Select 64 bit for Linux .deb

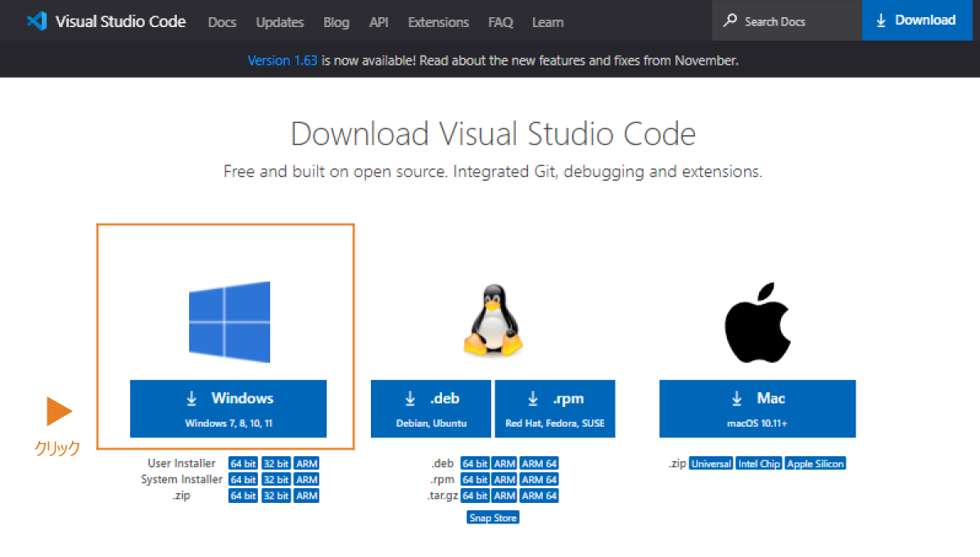pos(475,464)
